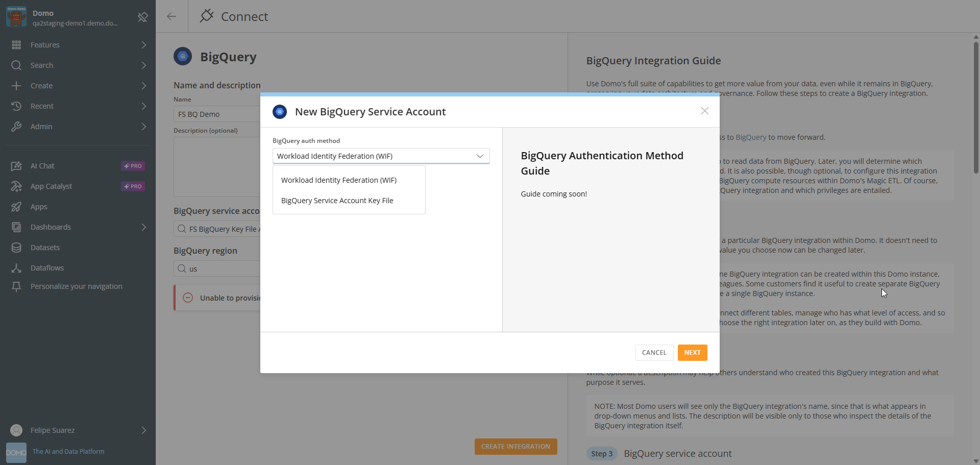
Task: Click the BigQuery region search field
Action: tap(217, 268)
